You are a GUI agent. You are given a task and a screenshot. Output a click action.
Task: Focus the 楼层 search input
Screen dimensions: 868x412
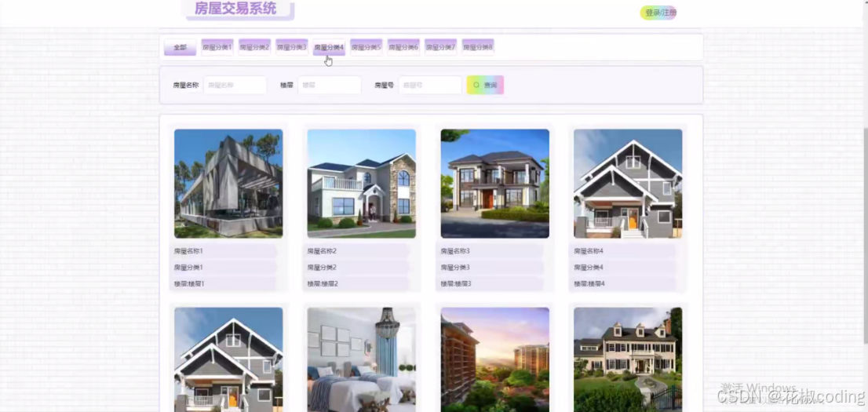point(330,86)
